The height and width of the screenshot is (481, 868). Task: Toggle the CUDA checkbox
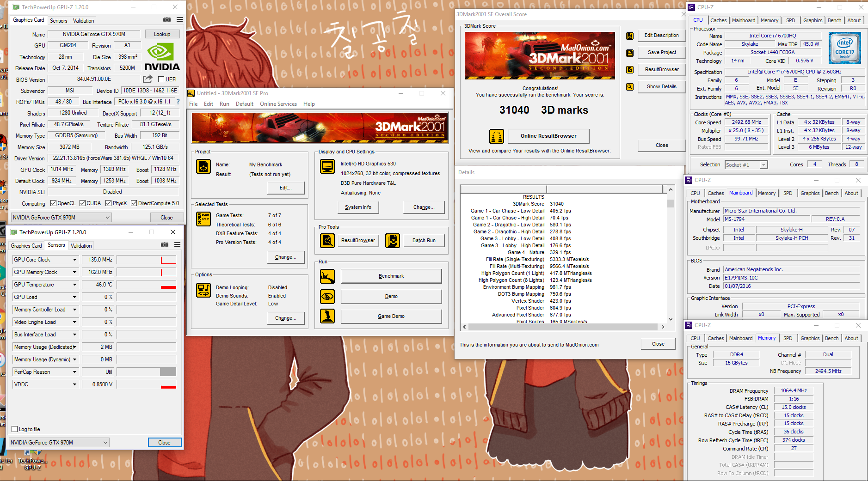tap(82, 203)
